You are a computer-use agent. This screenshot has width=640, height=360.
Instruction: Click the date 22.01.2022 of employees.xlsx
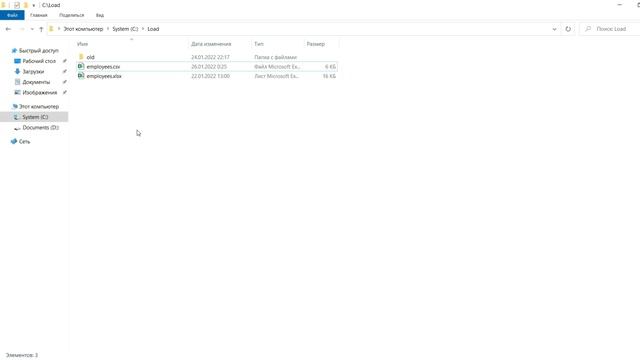[210, 76]
